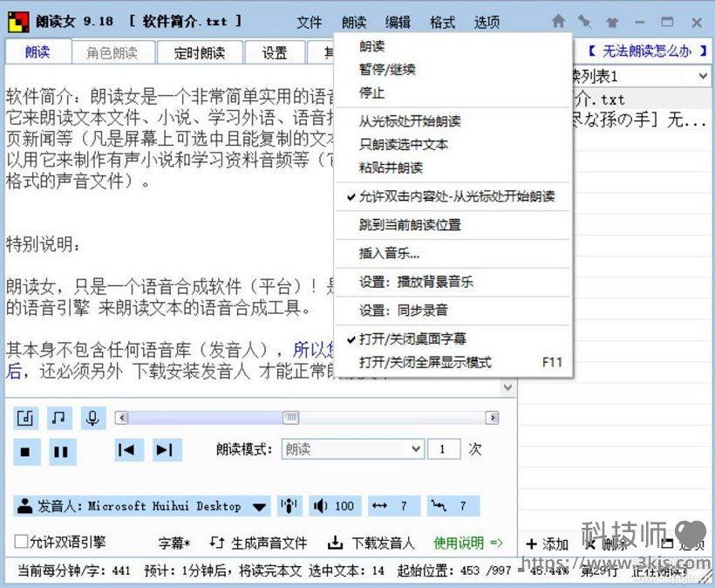Jump to previous segment button
715x588 pixels.
point(128,450)
